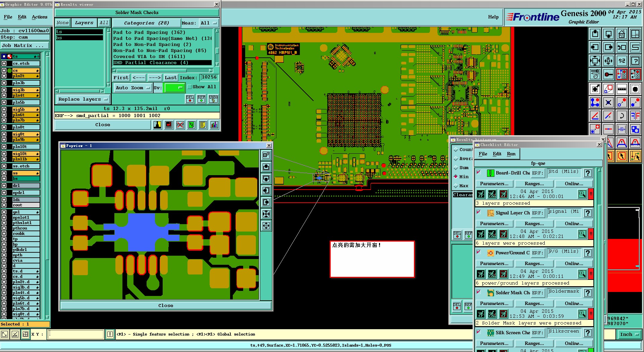Select the ruler measurement tool icon
The image size is (644, 352).
[622, 89]
